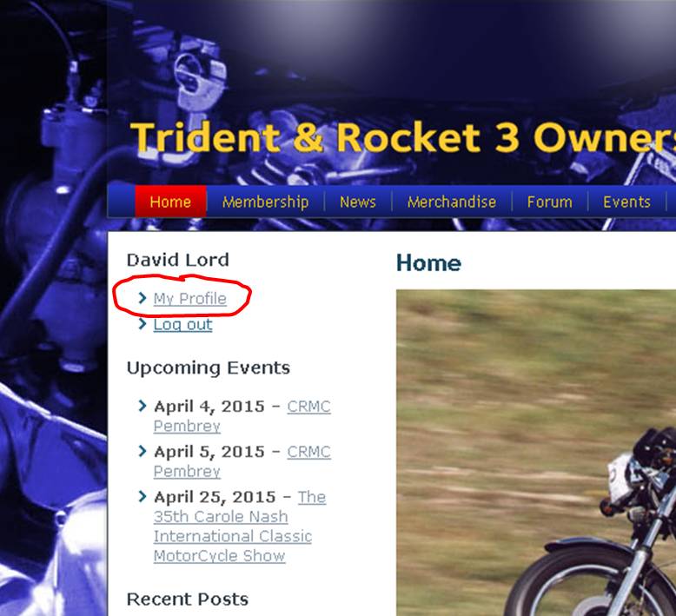Open the My Profile link
Screen dimensions: 676x616
[189, 299]
